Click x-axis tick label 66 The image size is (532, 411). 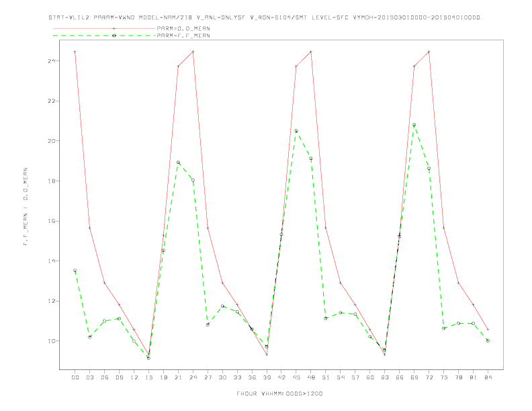pyautogui.click(x=400, y=377)
